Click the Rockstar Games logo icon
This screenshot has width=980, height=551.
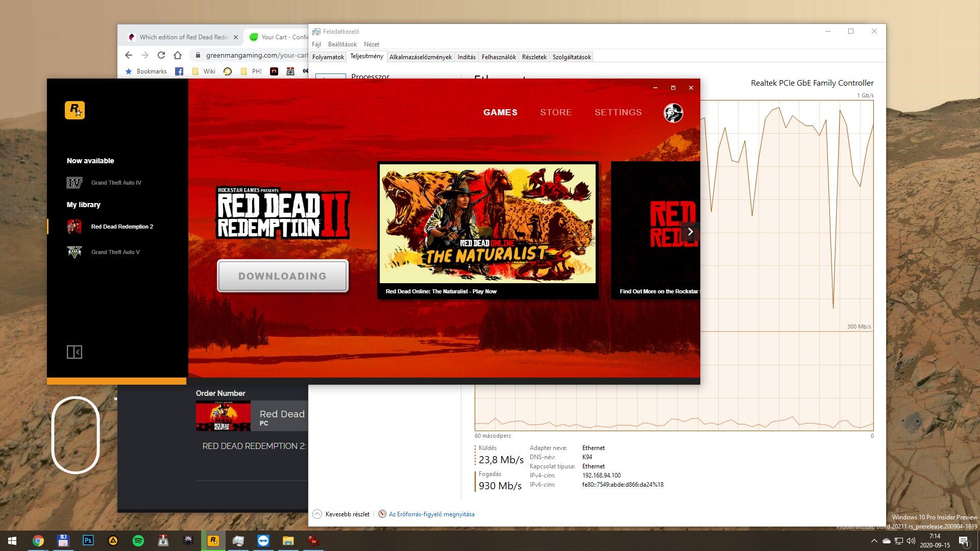coord(75,110)
